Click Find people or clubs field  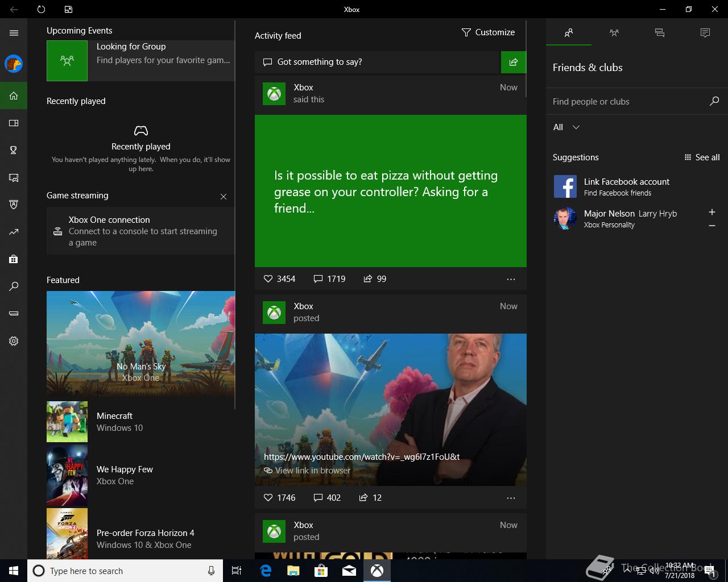[x=628, y=102]
